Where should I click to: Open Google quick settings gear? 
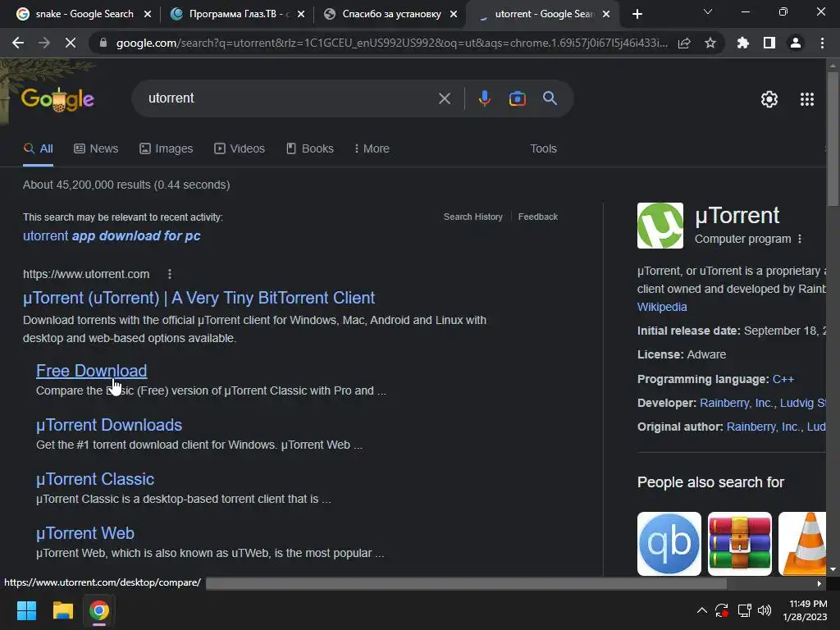click(x=769, y=99)
